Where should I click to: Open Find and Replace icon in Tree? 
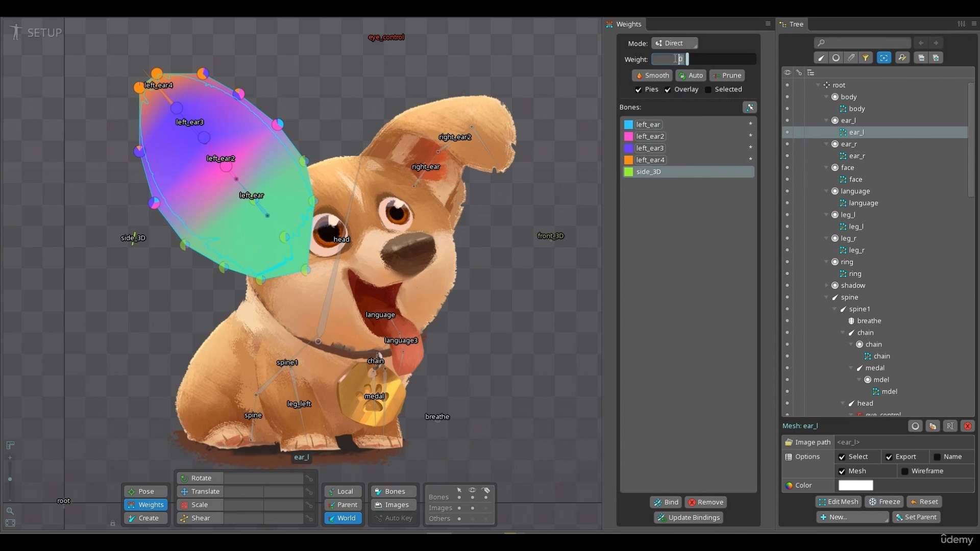pyautogui.click(x=902, y=58)
